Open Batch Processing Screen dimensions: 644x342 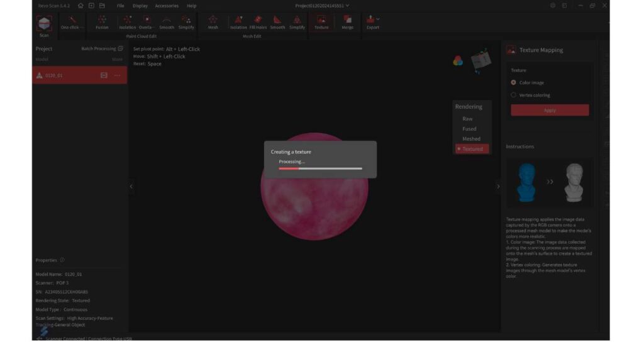(x=102, y=48)
